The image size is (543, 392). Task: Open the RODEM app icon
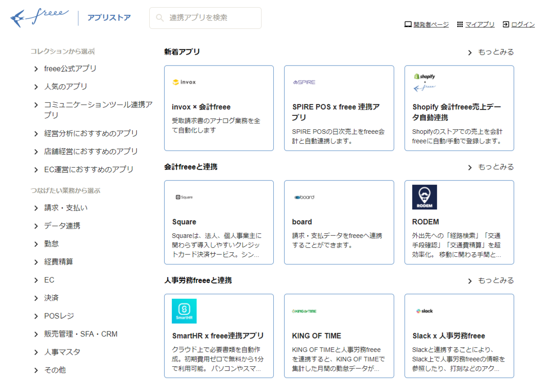(x=424, y=197)
